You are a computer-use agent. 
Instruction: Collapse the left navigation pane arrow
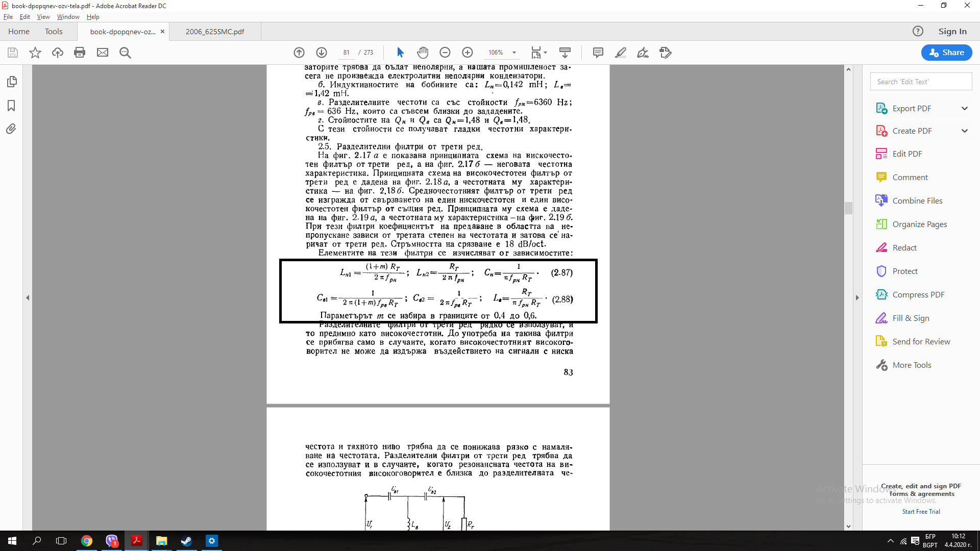coord(28,297)
